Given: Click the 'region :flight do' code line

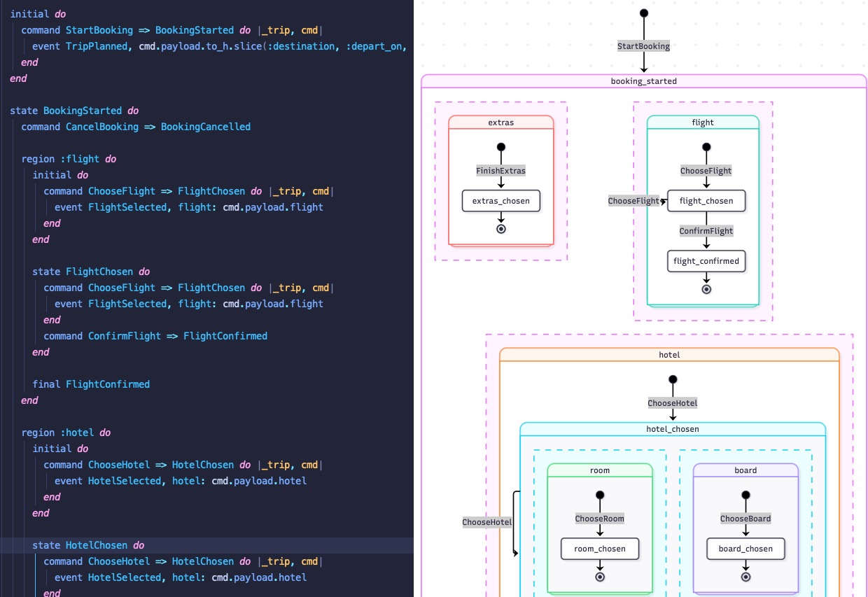Looking at the screenshot, I should click(x=69, y=159).
